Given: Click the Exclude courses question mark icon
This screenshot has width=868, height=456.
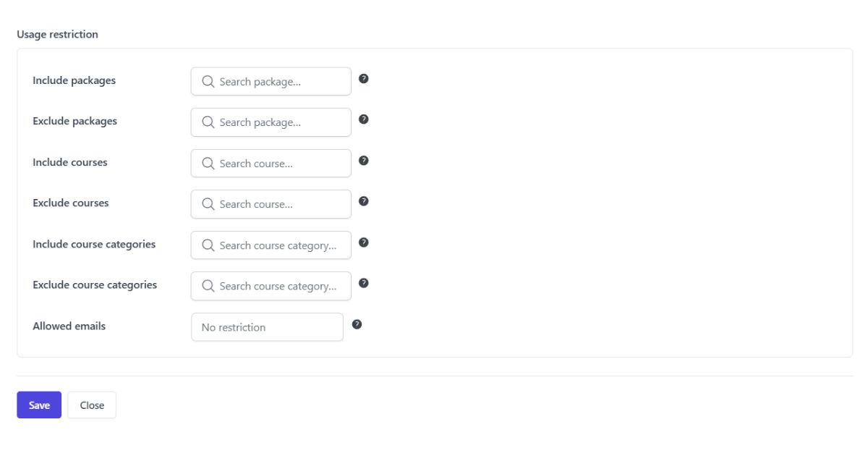Looking at the screenshot, I should click(363, 202).
